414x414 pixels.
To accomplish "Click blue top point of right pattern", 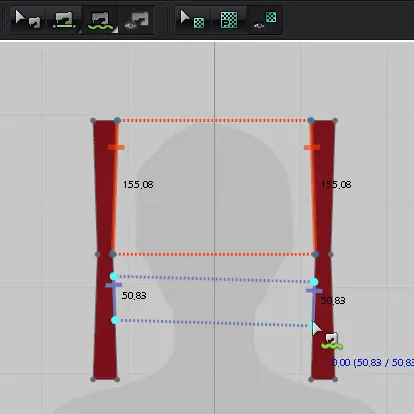I will coord(311,120).
